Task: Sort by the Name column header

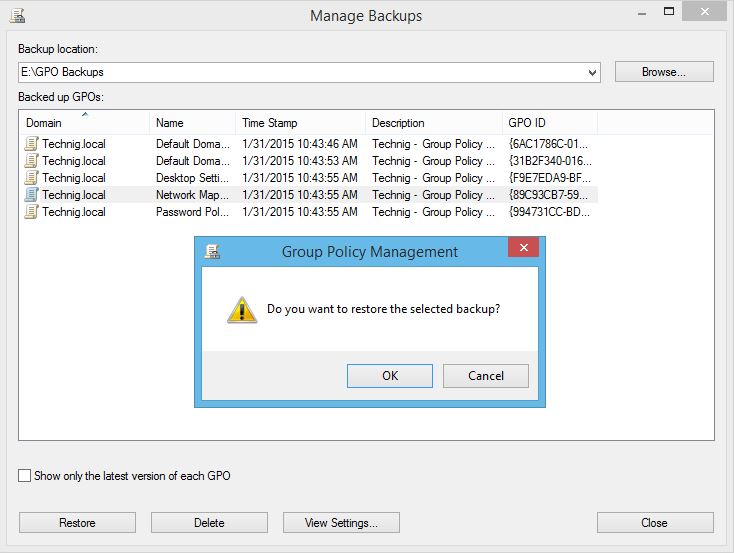Action: (192, 123)
